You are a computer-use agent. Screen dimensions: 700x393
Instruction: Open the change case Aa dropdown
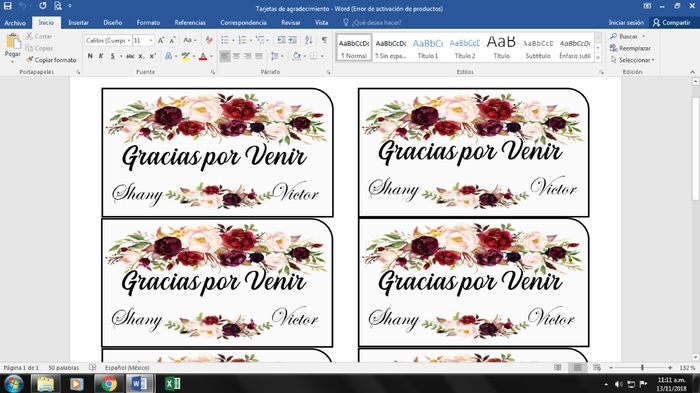pos(190,40)
